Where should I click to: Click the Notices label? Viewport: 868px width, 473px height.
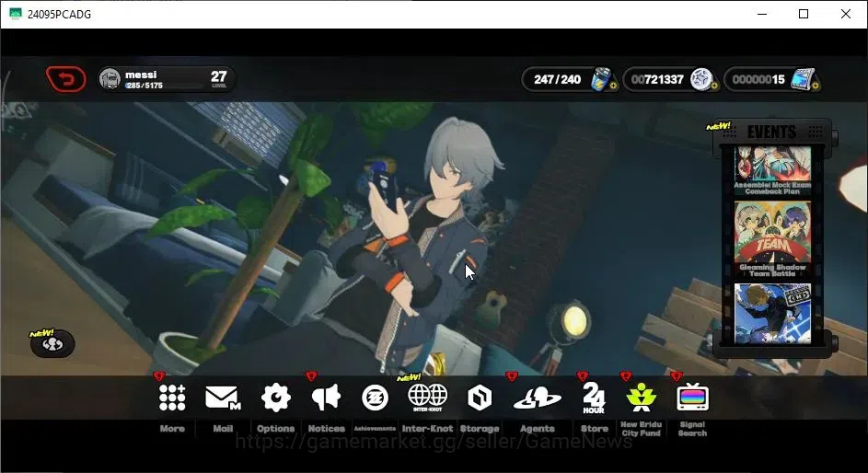coord(326,429)
